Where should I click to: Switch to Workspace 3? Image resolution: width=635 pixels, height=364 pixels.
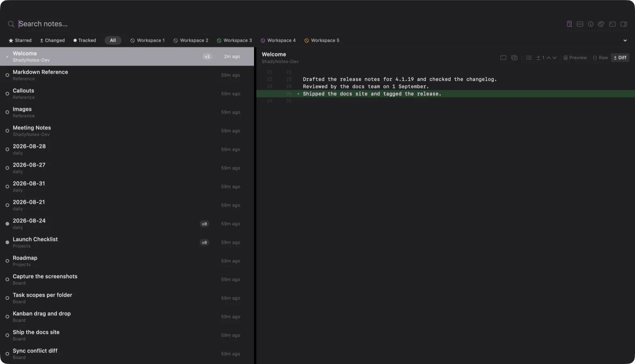click(234, 40)
